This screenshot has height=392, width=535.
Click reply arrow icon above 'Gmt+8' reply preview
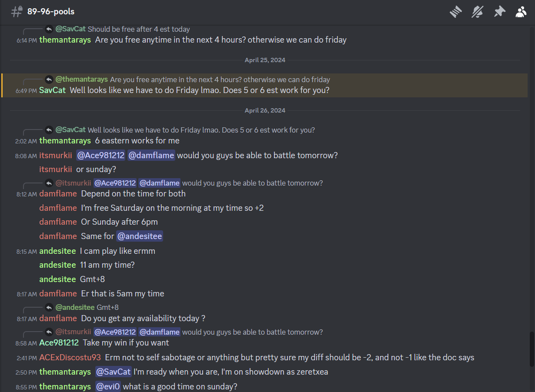(x=49, y=307)
